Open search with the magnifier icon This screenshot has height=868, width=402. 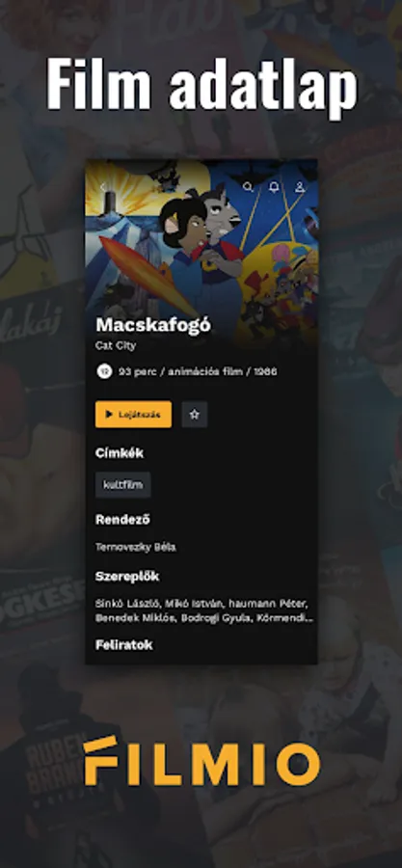point(249,187)
